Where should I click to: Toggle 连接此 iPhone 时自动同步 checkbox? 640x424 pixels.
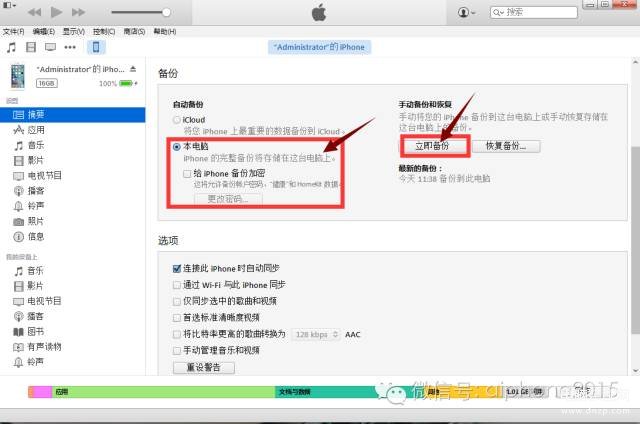pyautogui.click(x=177, y=269)
